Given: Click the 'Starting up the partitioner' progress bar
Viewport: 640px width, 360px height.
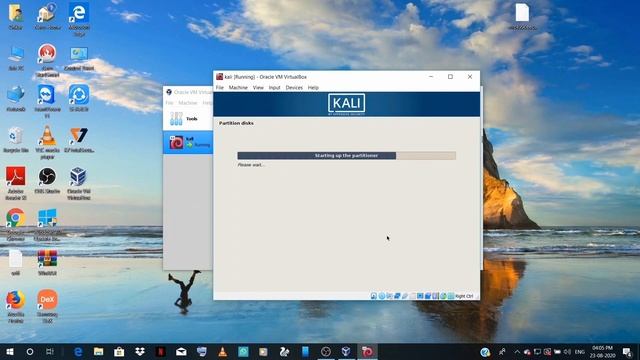Looking at the screenshot, I should point(347,156).
